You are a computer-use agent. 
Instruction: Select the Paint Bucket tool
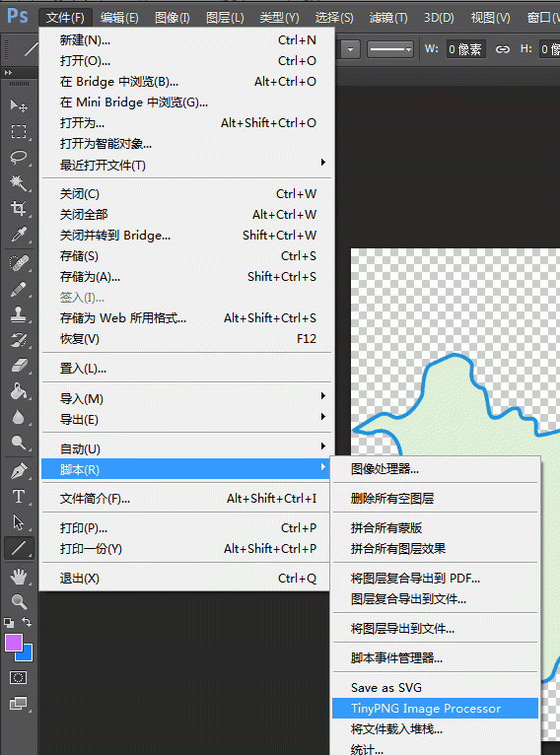tap(19, 391)
